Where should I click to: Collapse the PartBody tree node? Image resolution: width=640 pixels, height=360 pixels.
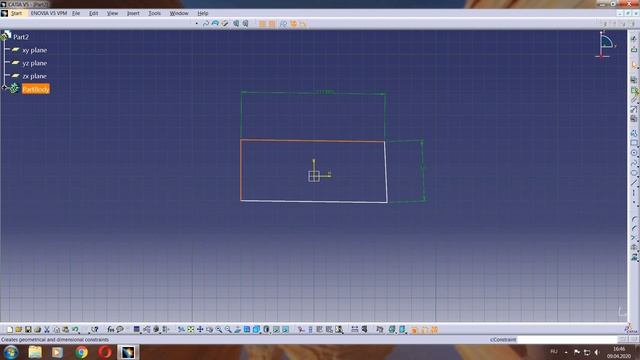[x=4, y=87]
